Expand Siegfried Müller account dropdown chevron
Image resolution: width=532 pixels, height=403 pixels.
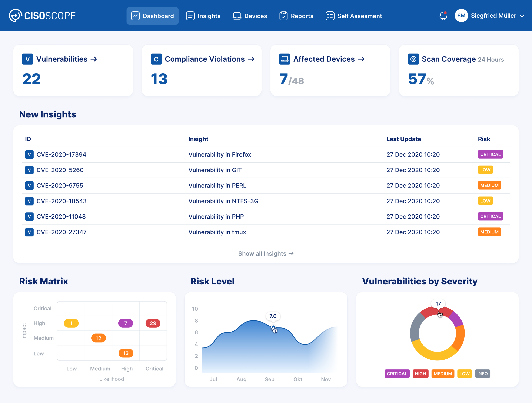522,16
